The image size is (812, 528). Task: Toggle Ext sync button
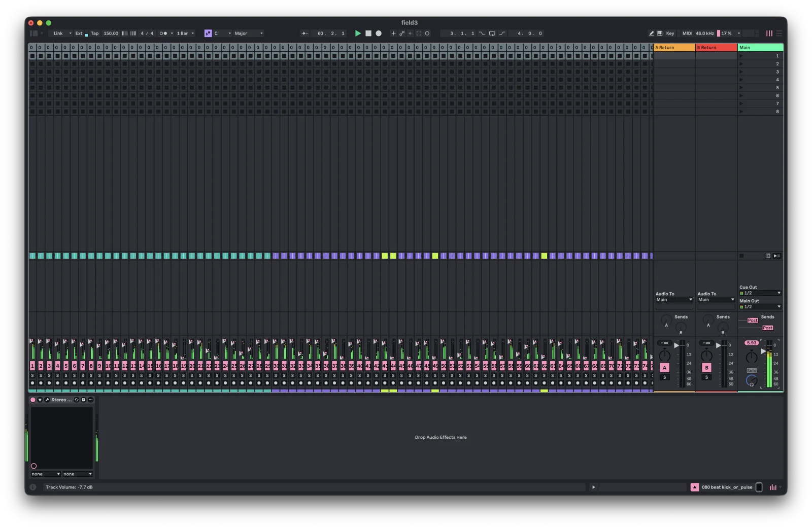[x=79, y=33]
